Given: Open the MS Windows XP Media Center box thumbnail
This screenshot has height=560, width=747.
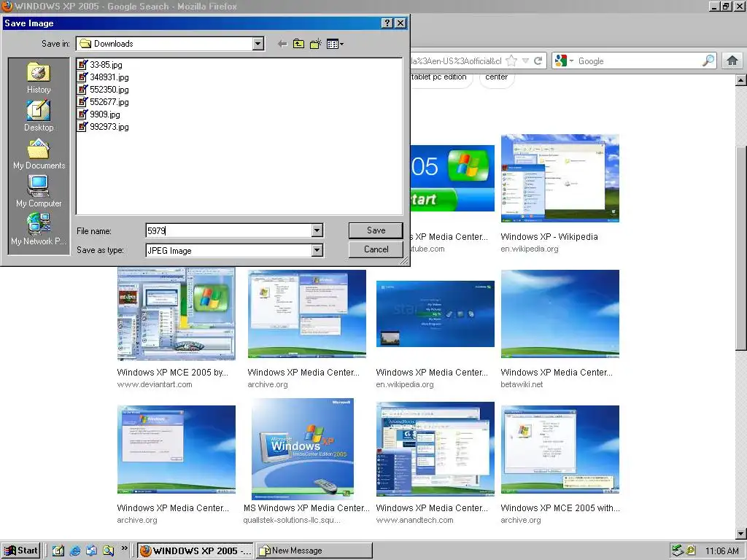Looking at the screenshot, I should pos(303,449).
